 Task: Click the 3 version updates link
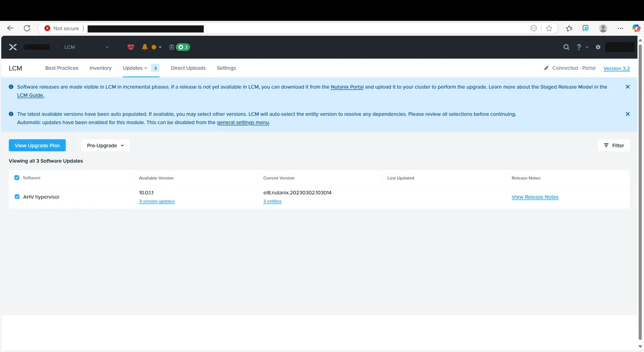point(157,202)
